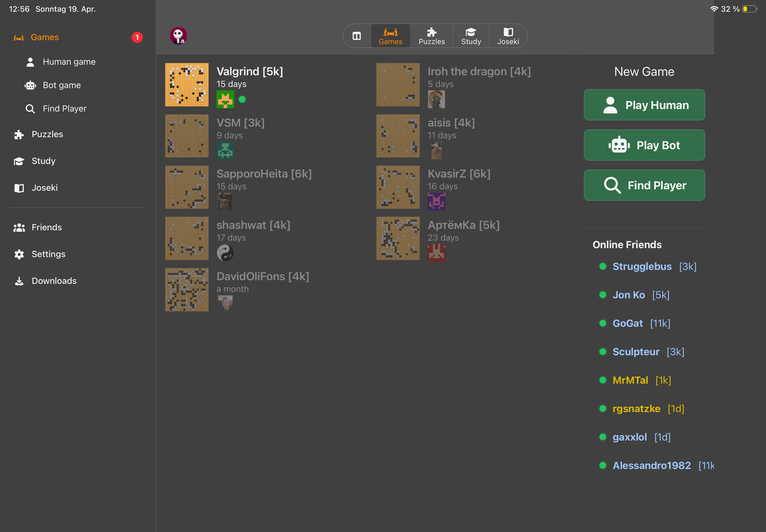766x532 pixels.
Task: Open online friend Strugglebus profile
Action: [x=642, y=266]
